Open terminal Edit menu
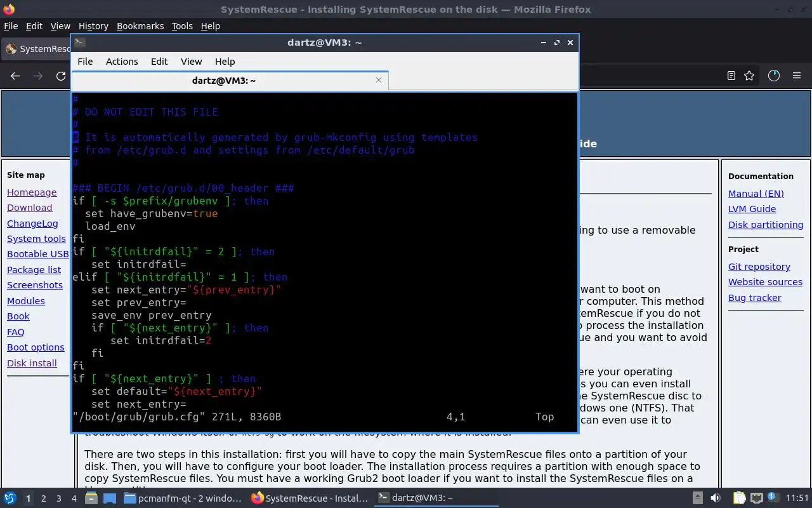This screenshot has width=812, height=508. [159, 62]
